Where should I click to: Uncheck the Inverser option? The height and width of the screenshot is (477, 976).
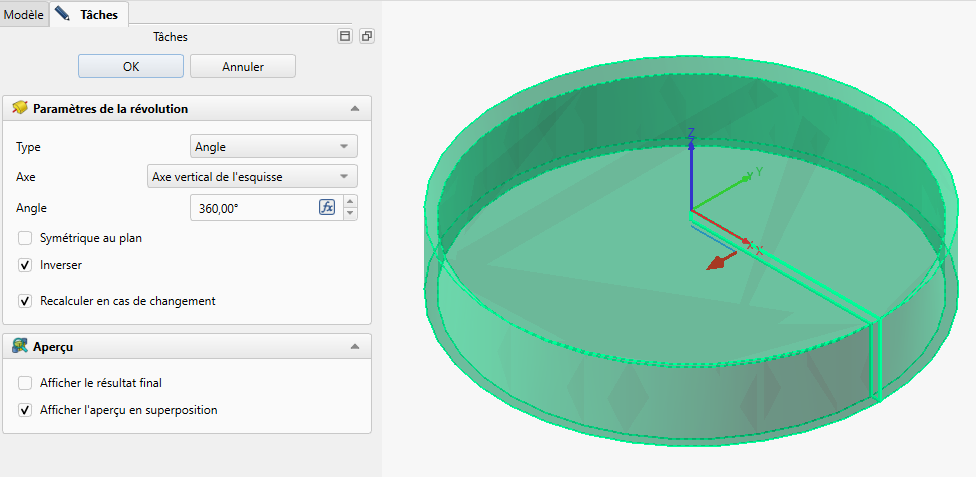(25, 265)
